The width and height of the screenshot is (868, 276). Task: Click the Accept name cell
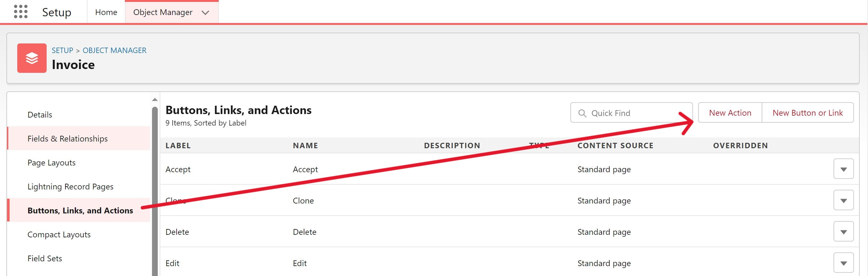point(305,169)
